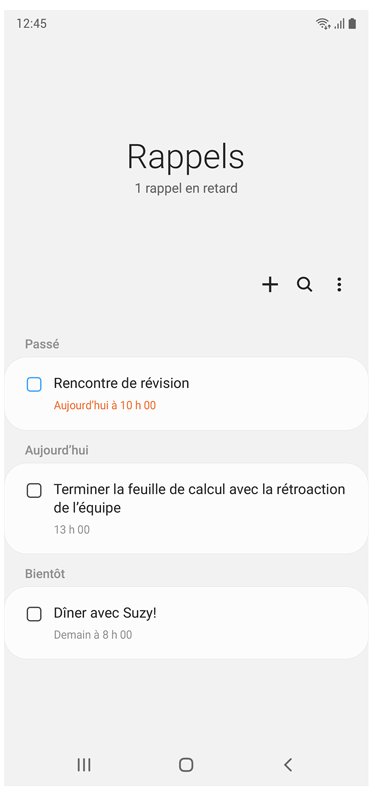The height and width of the screenshot is (802, 375).
Task: Tap the plus icon to add reminder
Action: pos(270,284)
